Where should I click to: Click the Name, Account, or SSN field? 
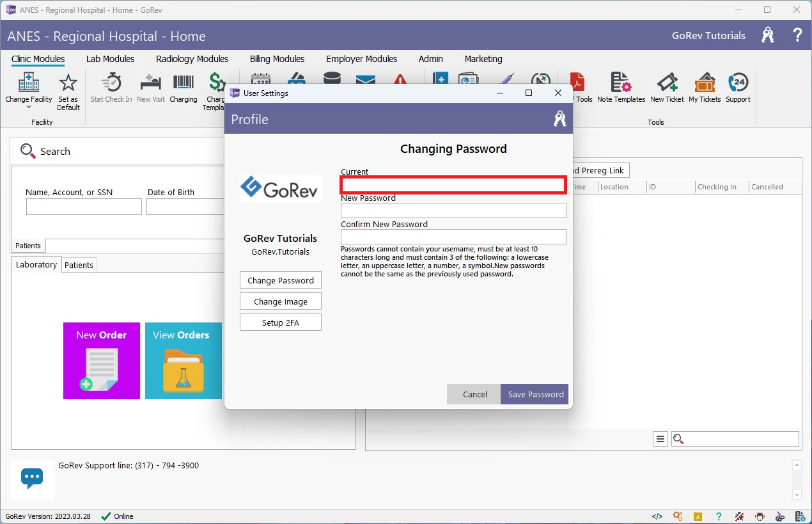click(x=84, y=207)
